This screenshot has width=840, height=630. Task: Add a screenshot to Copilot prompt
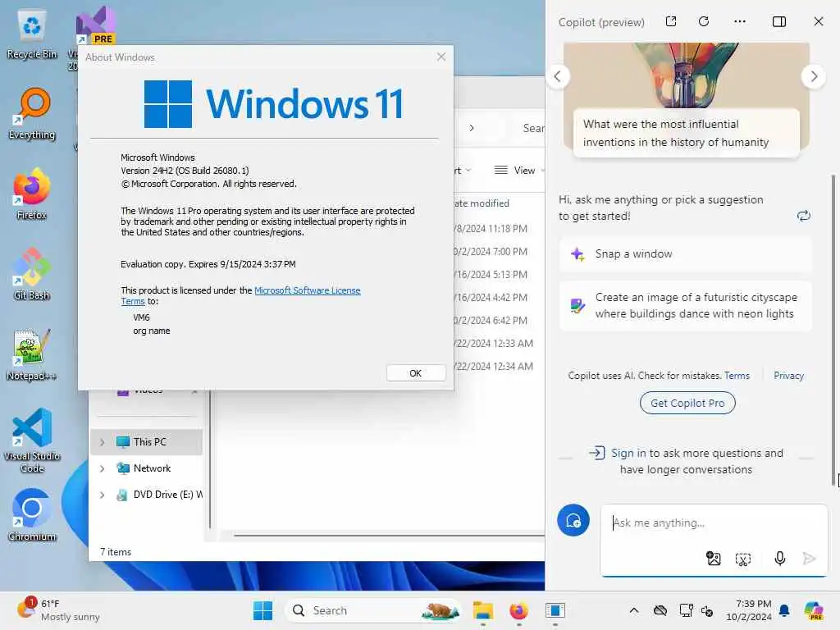tap(743, 559)
